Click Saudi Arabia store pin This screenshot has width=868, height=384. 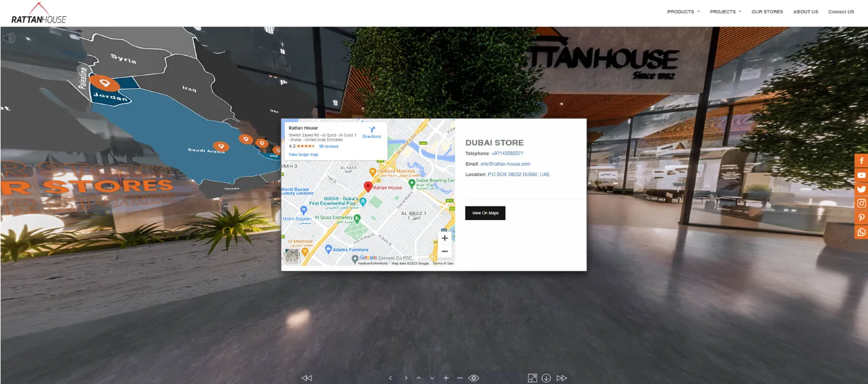(x=222, y=146)
